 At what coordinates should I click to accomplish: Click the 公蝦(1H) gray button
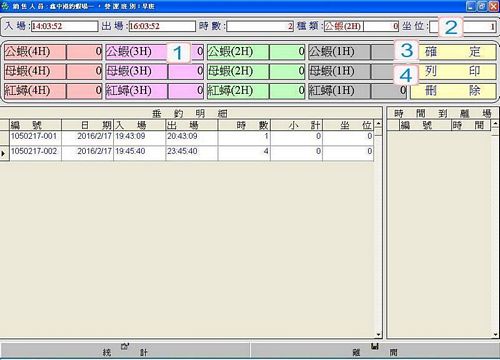339,52
